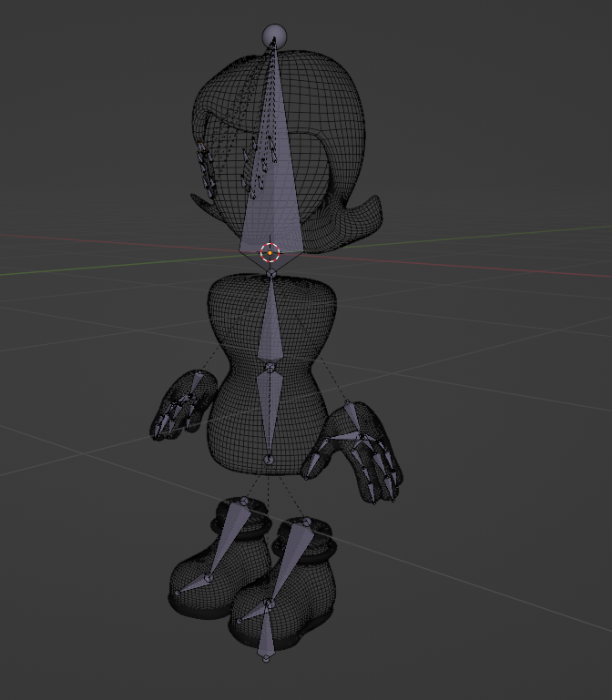This screenshot has width=612, height=700.
Task: Select the upper spine bone in the chest
Action: (270, 321)
